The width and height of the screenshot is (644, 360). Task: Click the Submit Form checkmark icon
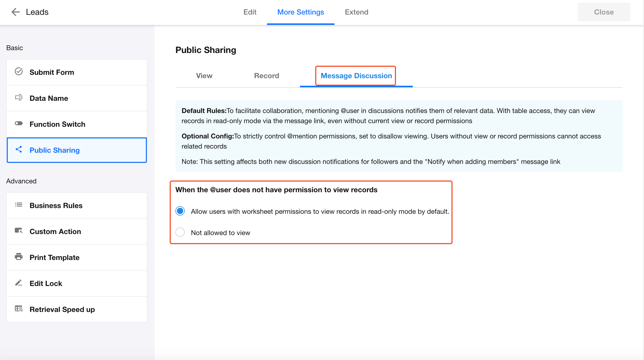point(19,71)
